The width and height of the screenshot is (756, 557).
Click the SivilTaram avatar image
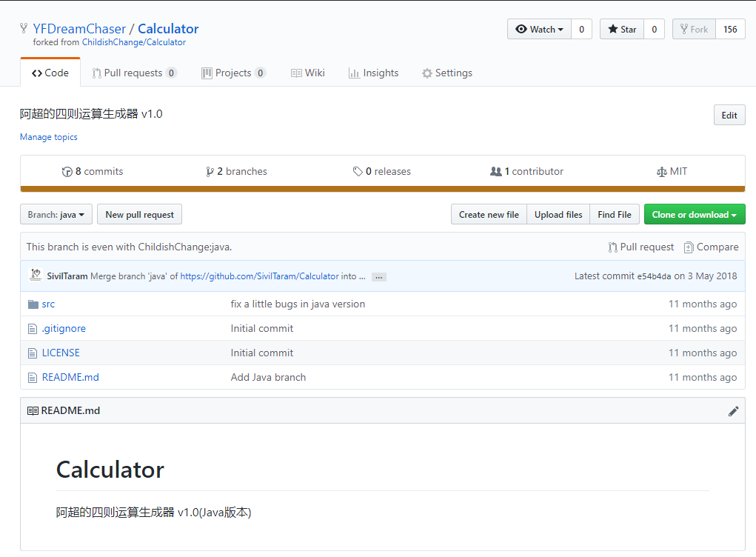[36, 275]
